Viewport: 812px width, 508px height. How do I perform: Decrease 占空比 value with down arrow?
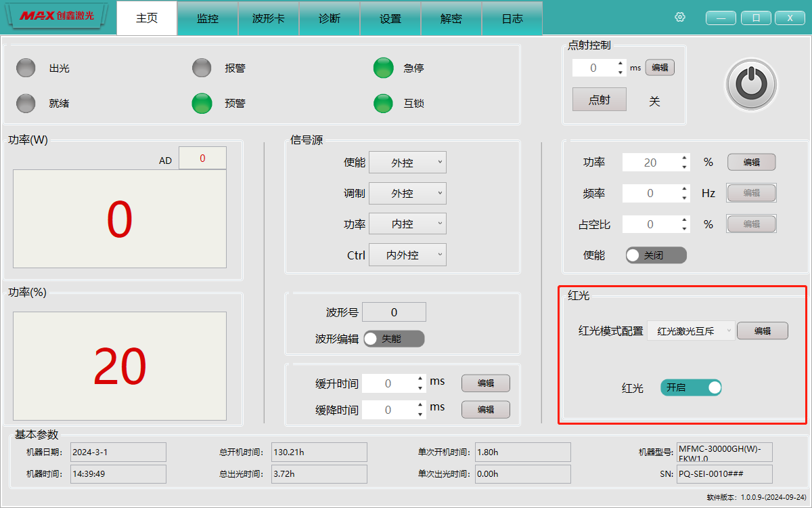pyautogui.click(x=685, y=228)
